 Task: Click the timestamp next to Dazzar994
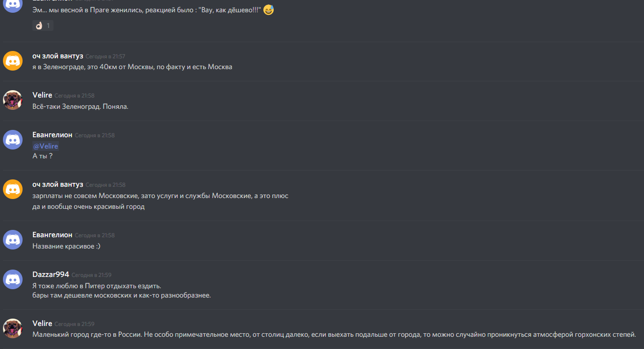(91, 275)
